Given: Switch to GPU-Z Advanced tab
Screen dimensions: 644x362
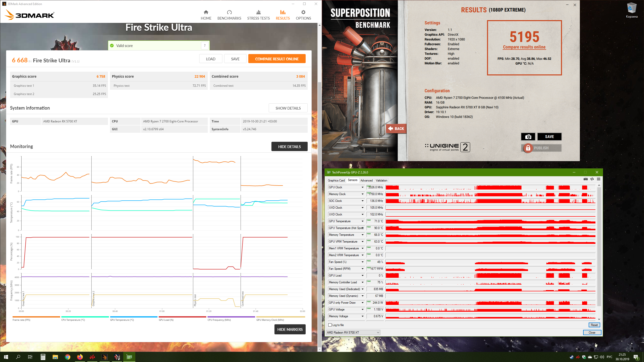Looking at the screenshot, I should pos(366,180).
